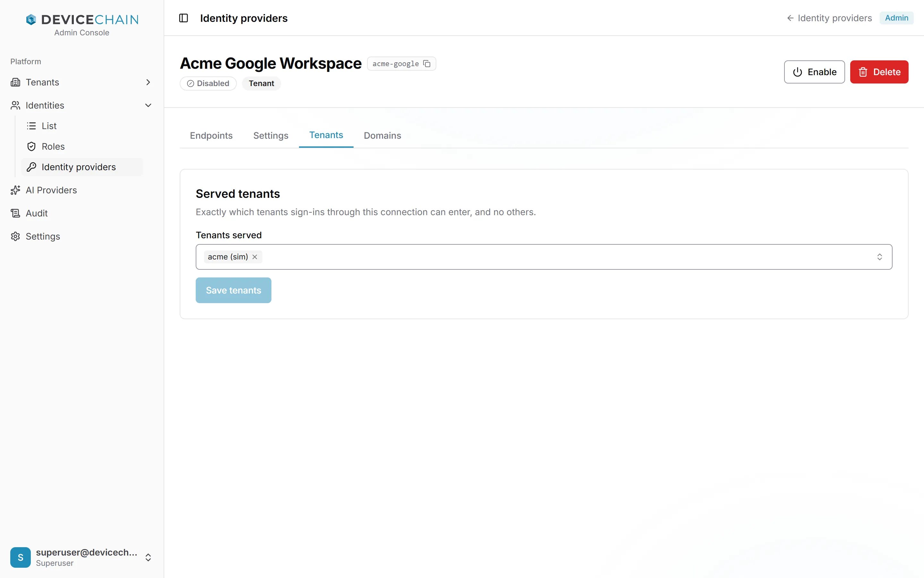Click the Roles shield icon
This screenshot has height=578, width=924.
31,146
